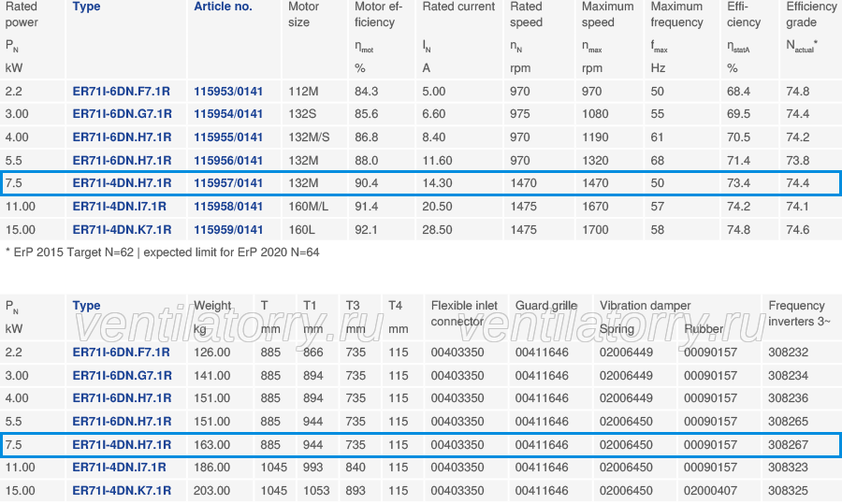Open article number 115954/0141 link
The height and width of the screenshot is (504, 842).
[x=228, y=114]
